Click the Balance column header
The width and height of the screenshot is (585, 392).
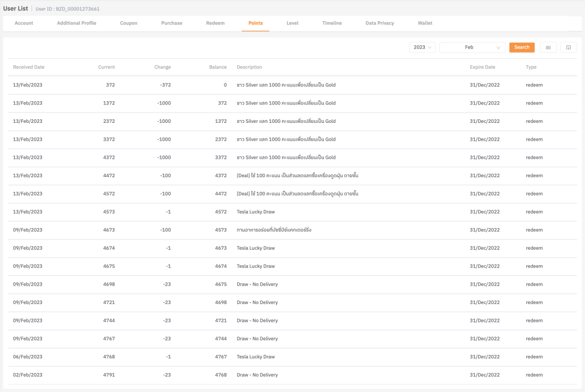tap(218, 67)
